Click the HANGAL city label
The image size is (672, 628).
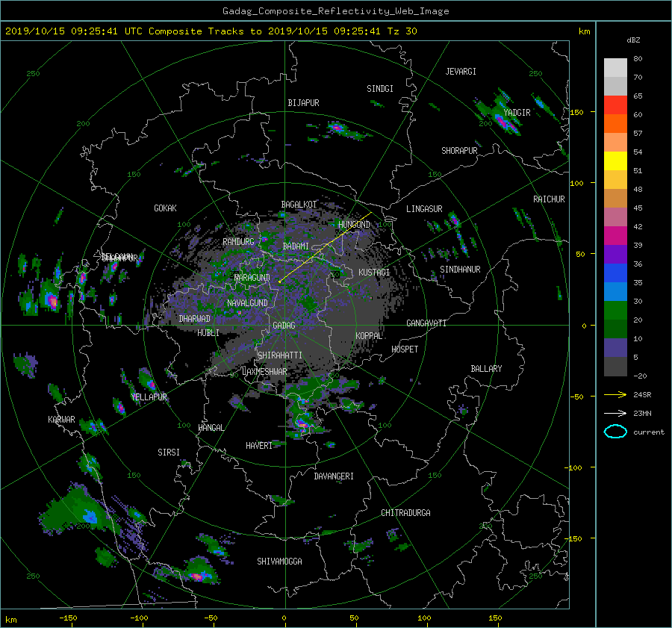point(211,428)
